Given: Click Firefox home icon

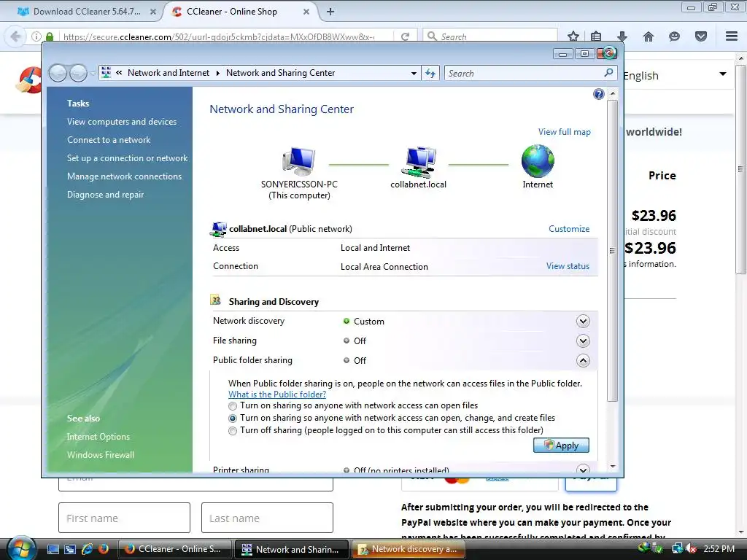Looking at the screenshot, I should click(x=649, y=36).
